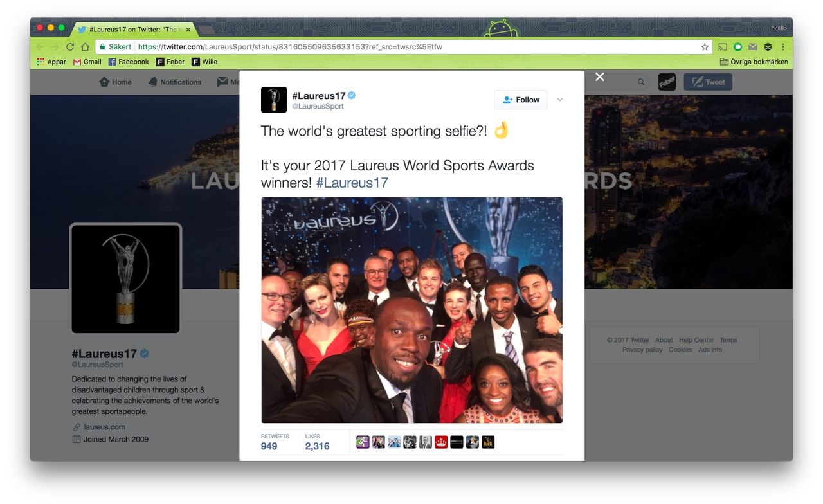Image resolution: width=823 pixels, height=504 pixels.
Task: Open the Övriga bokmärken folder
Action: pos(754,62)
